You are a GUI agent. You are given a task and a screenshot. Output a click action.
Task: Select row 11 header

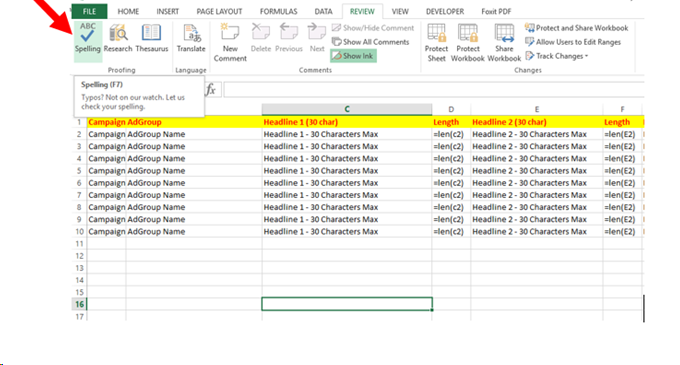click(79, 244)
